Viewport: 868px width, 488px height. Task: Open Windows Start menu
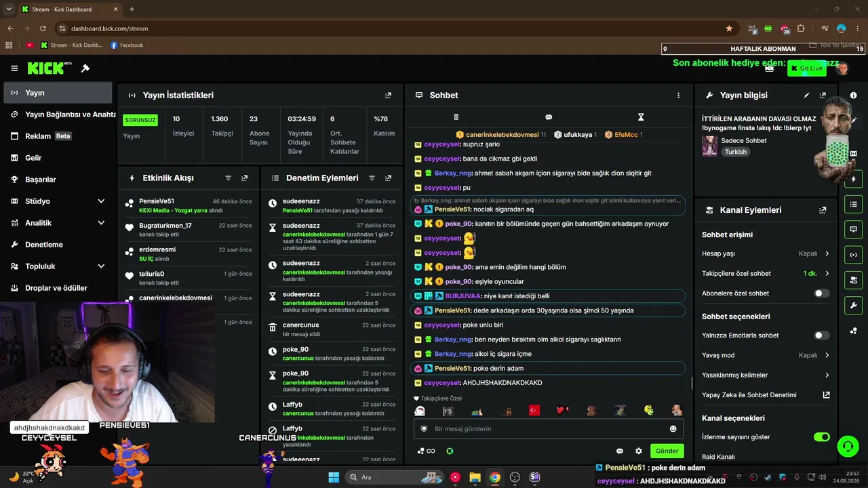(334, 477)
